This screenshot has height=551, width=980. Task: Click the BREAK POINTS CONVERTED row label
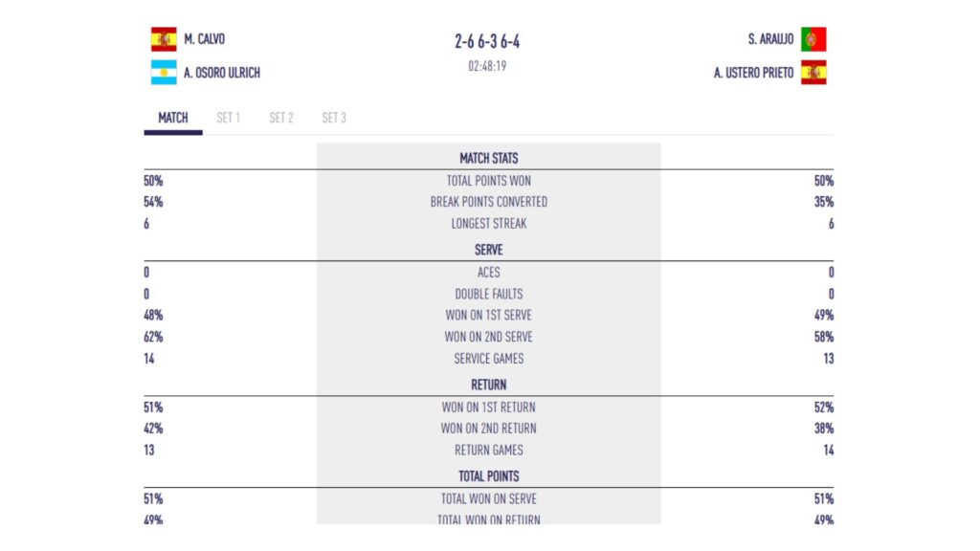point(489,202)
